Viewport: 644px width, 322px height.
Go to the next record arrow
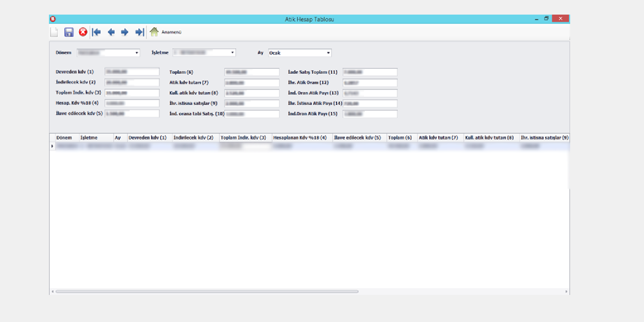tap(125, 32)
